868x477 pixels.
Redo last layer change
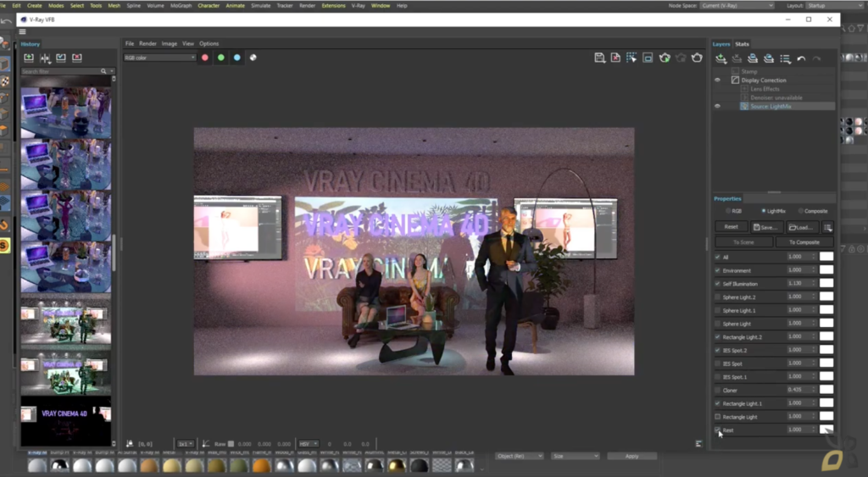coord(816,58)
